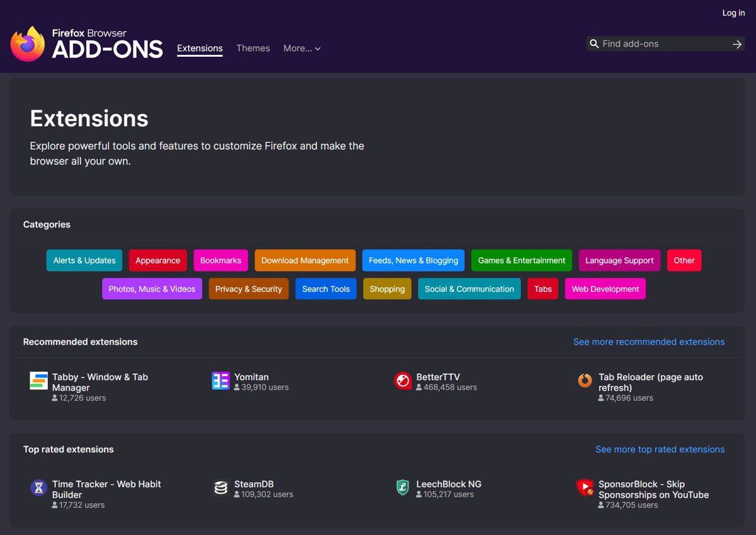The width and height of the screenshot is (756, 535).
Task: Click the 74,696 users text
Action: click(629, 398)
